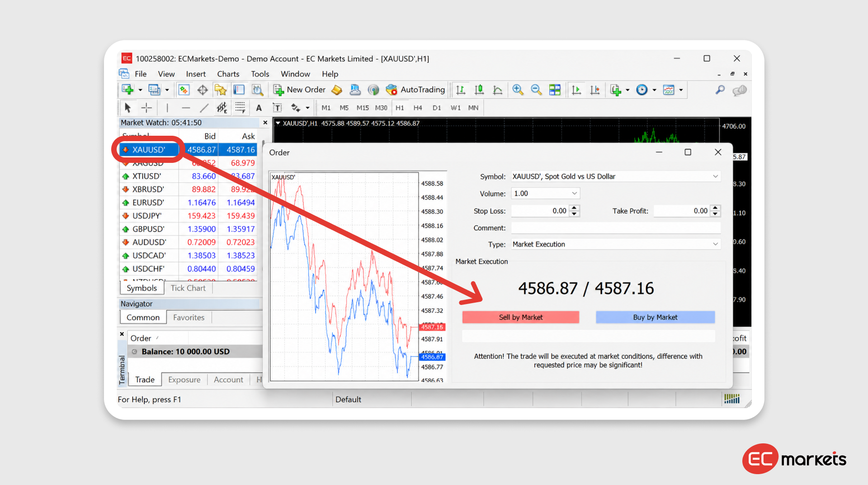Screen dimensions: 868x485
Task: Select the Cursor arrow tool
Action: pyautogui.click(x=127, y=108)
